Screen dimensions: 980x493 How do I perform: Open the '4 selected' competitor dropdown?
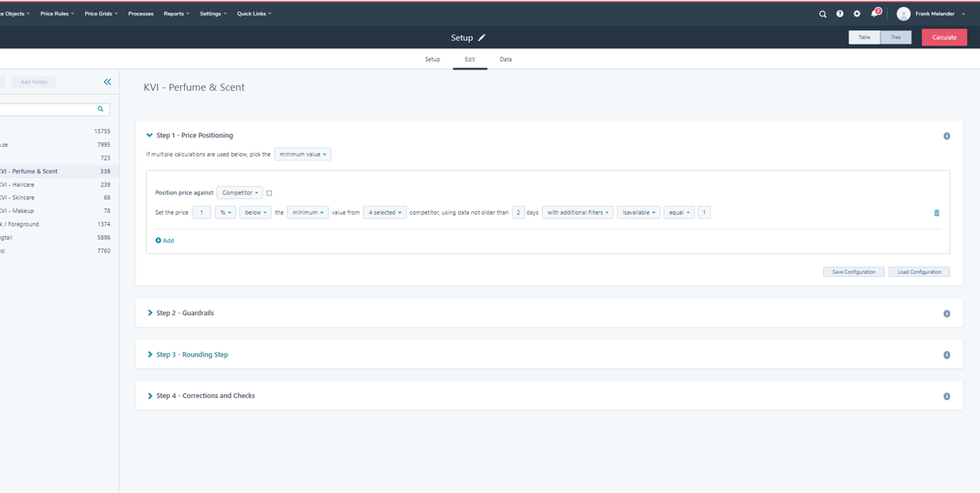(x=384, y=213)
